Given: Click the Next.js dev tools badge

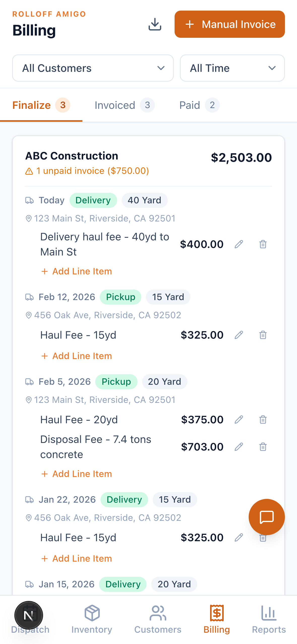Looking at the screenshot, I should (29, 615).
